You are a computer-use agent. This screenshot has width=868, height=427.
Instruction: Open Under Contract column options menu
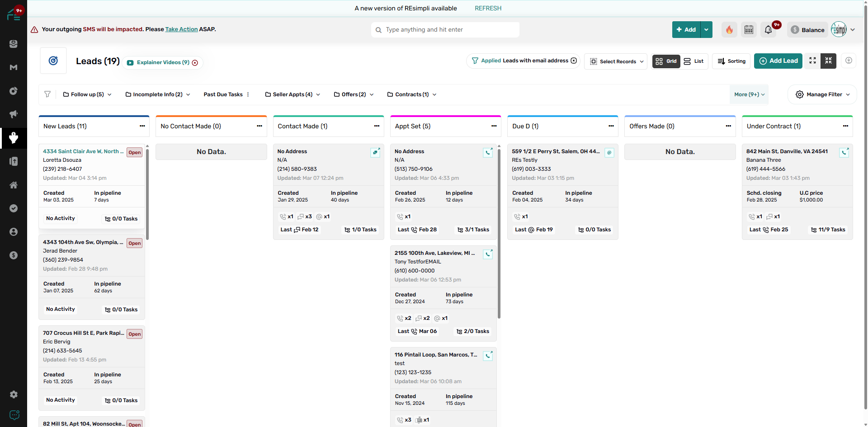pos(845,126)
